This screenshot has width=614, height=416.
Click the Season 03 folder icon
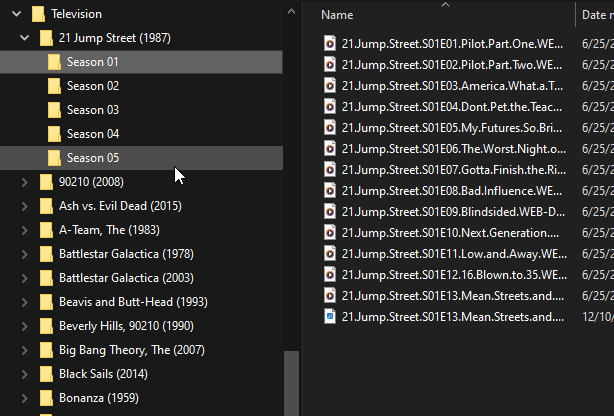54,110
